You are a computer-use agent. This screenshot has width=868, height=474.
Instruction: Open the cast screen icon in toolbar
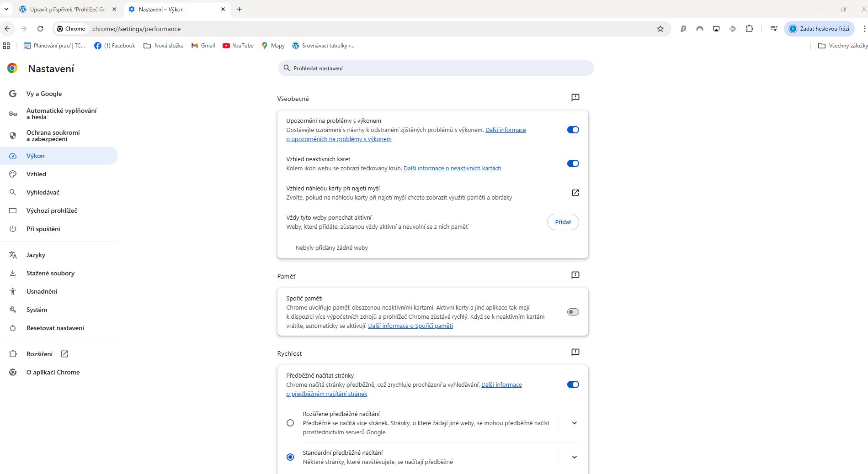tap(716, 29)
